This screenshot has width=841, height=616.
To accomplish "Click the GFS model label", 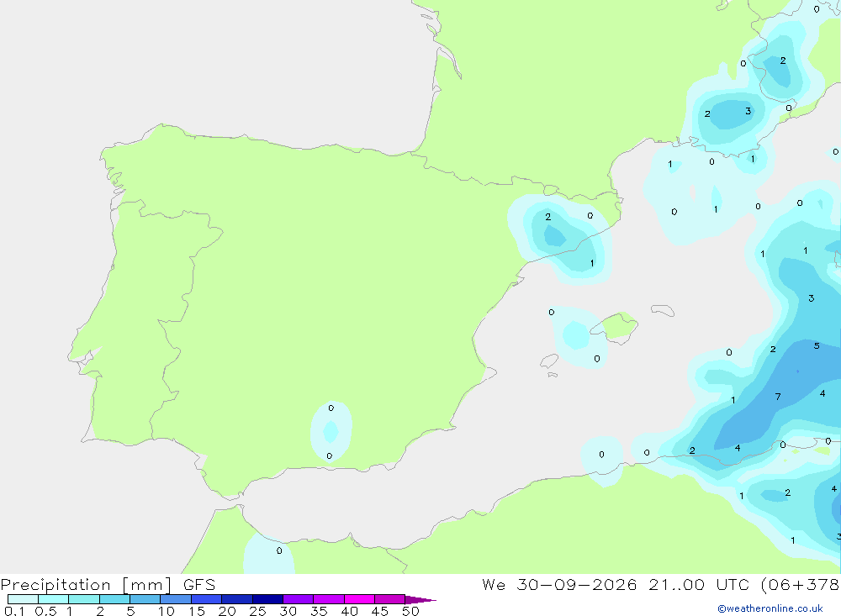I will [x=199, y=584].
